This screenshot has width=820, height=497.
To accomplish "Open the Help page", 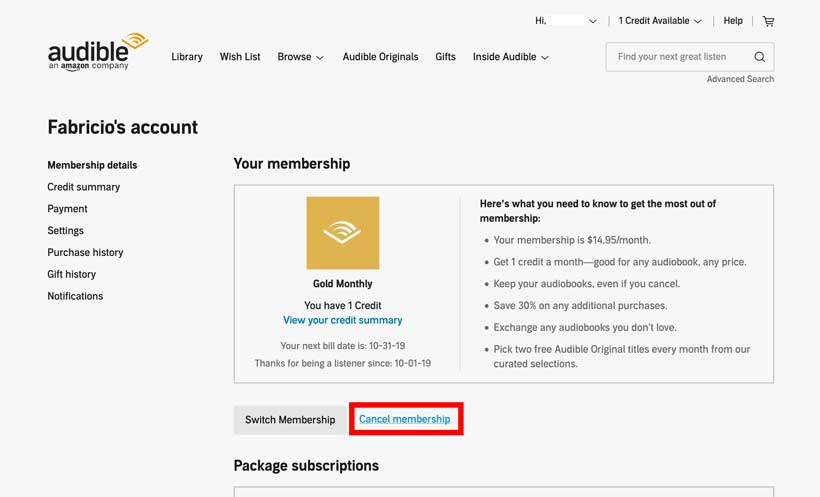I will pos(733,21).
